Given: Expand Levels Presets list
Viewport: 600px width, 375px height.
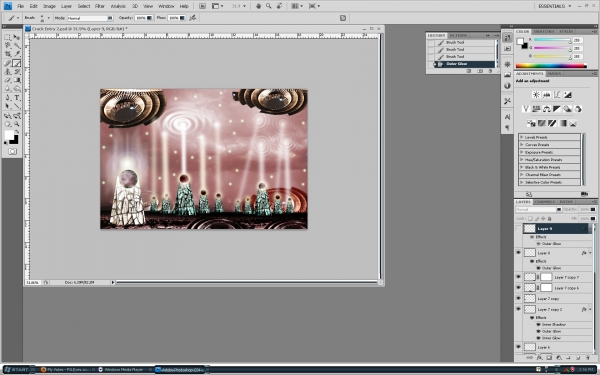Looking at the screenshot, I should (522, 137).
